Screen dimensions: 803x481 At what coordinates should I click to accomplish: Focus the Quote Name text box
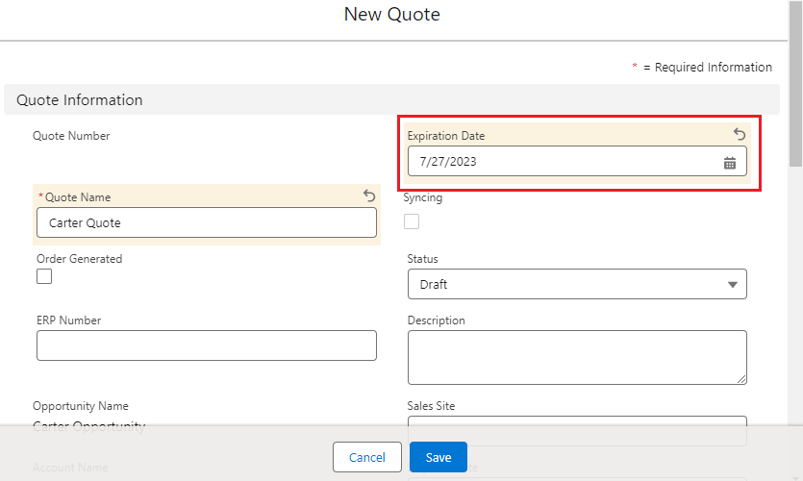206,222
